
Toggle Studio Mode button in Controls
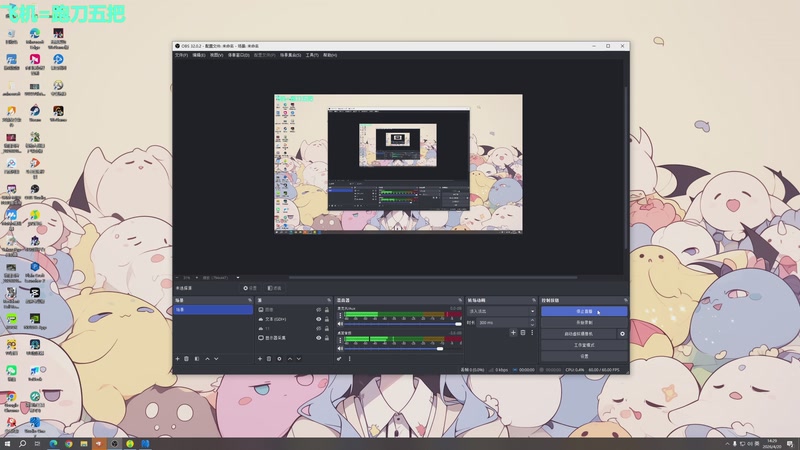584,345
